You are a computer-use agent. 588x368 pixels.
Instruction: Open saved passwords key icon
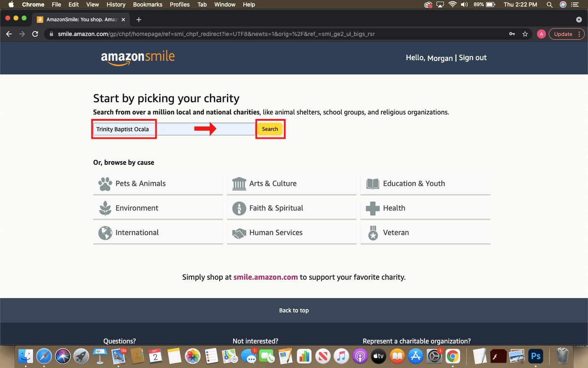[x=512, y=34]
